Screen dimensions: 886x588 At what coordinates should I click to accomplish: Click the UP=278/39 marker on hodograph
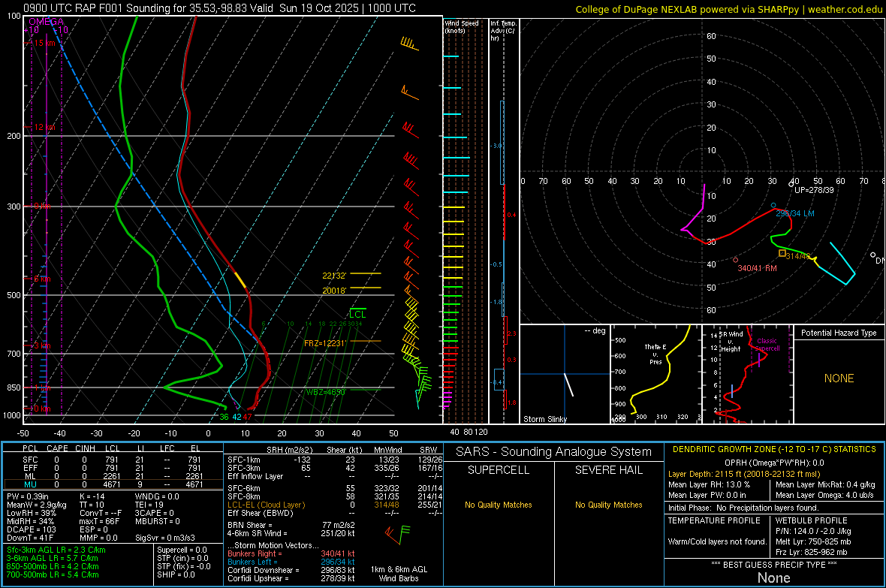point(791,184)
